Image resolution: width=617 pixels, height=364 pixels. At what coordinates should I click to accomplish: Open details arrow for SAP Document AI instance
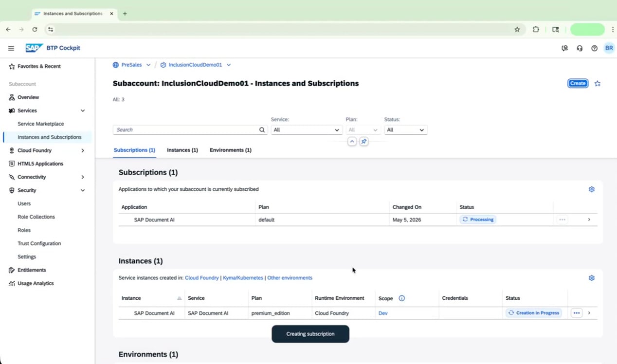[589, 313]
